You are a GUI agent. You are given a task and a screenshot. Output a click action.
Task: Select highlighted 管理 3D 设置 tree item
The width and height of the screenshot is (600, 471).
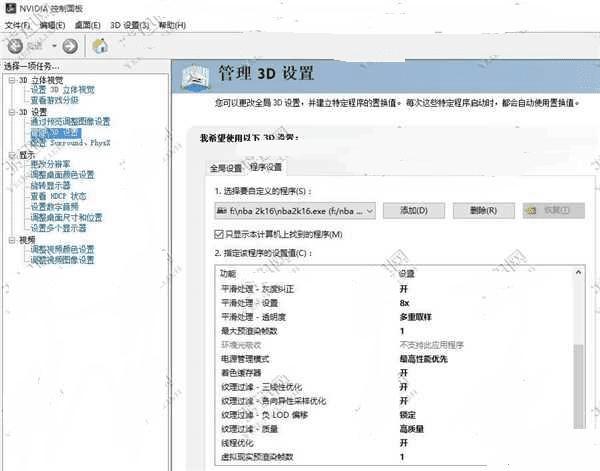tap(56, 133)
